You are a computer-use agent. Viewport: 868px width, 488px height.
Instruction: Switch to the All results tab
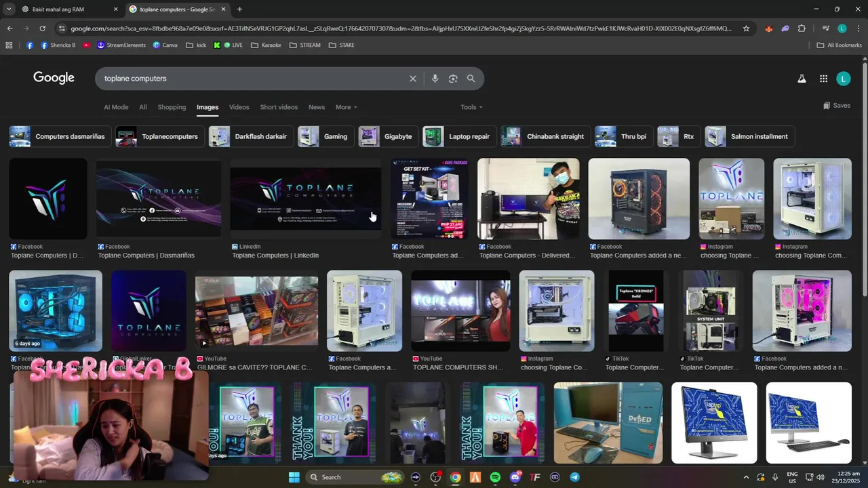[143, 107]
